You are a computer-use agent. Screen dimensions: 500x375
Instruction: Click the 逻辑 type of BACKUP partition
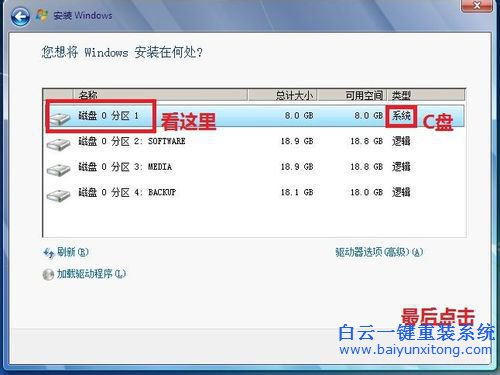[401, 192]
